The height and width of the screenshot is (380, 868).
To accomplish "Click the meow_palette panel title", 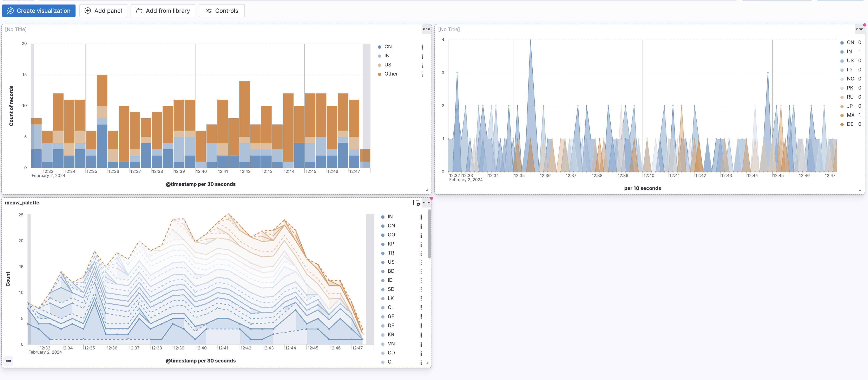I will pos(22,203).
